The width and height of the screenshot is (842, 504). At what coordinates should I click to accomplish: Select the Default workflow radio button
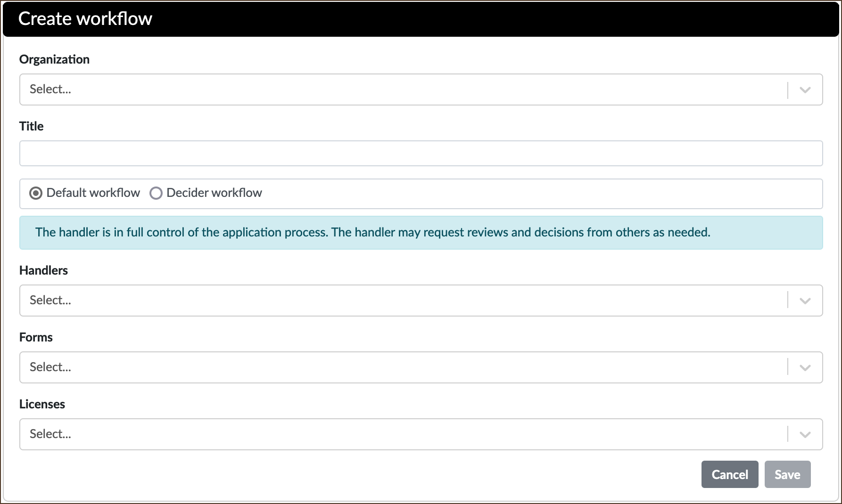click(x=36, y=193)
